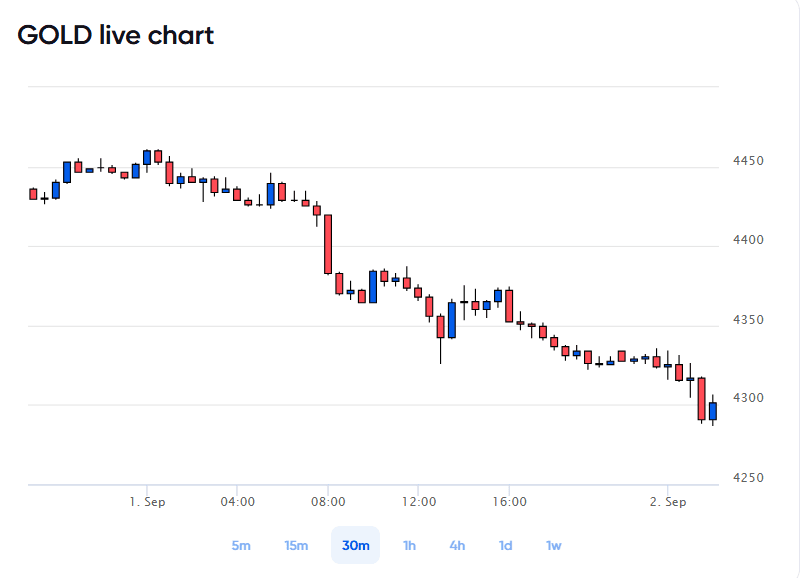
Task: Select the 15m interval
Action: (x=296, y=545)
